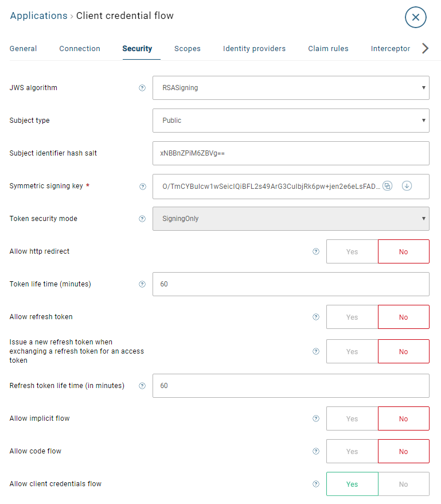Set Allow http redirect to Yes
Viewport: 441px width, 504px height.
[x=352, y=251]
